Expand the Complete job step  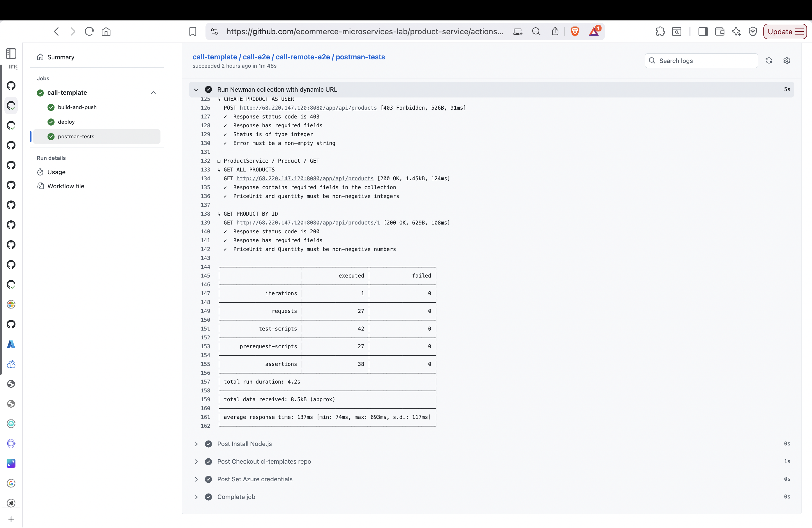[x=196, y=497]
